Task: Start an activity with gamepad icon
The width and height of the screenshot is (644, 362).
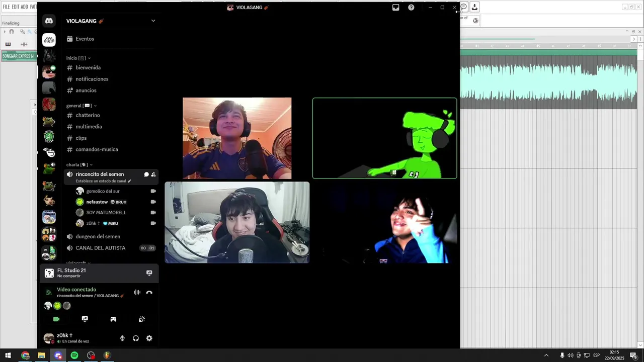Action: [114, 319]
